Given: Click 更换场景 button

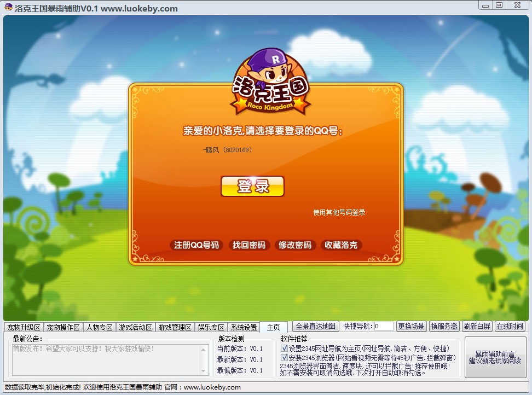Looking at the screenshot, I should (411, 326).
